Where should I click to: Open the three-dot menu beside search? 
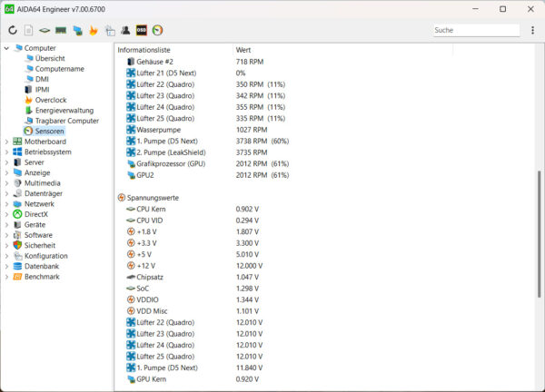pyautogui.click(x=531, y=30)
